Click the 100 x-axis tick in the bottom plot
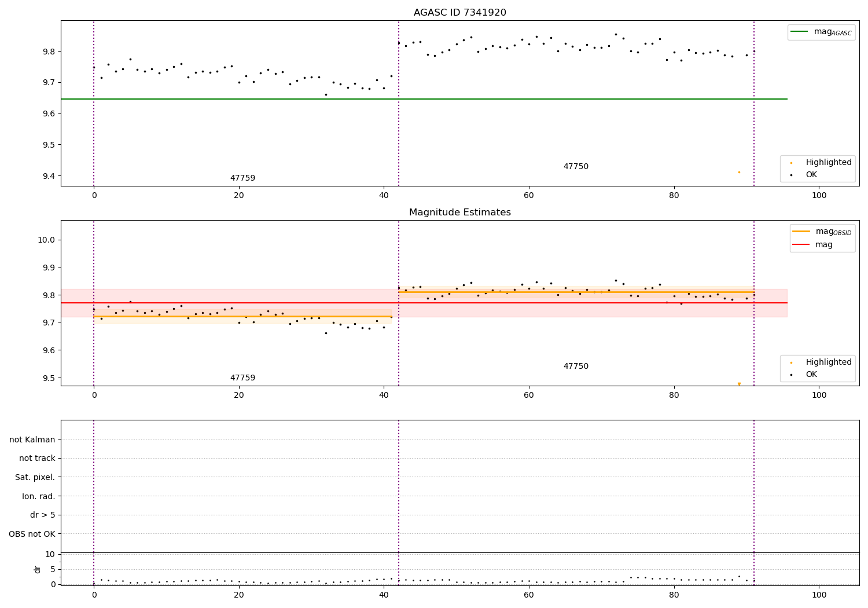The height and width of the screenshot is (608, 868). [819, 595]
